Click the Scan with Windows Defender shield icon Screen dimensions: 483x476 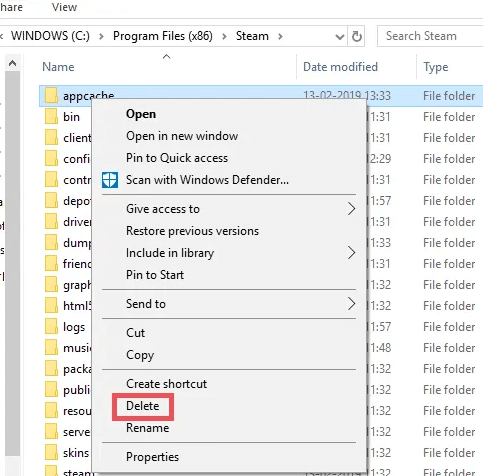[110, 180]
